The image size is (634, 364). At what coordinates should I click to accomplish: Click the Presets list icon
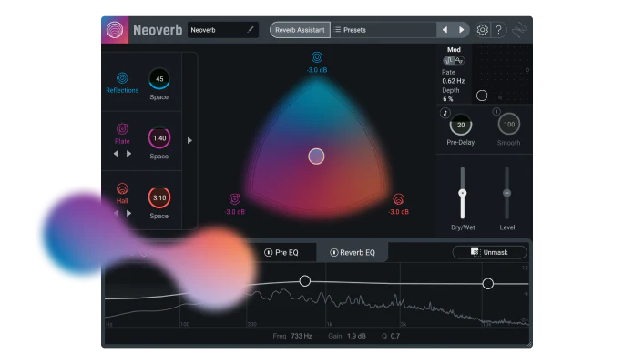click(337, 30)
